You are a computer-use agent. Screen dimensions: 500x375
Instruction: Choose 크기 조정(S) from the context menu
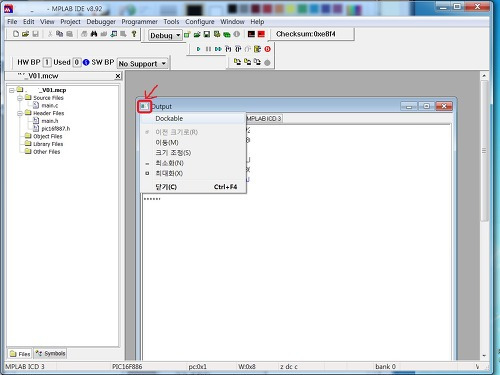point(193,153)
